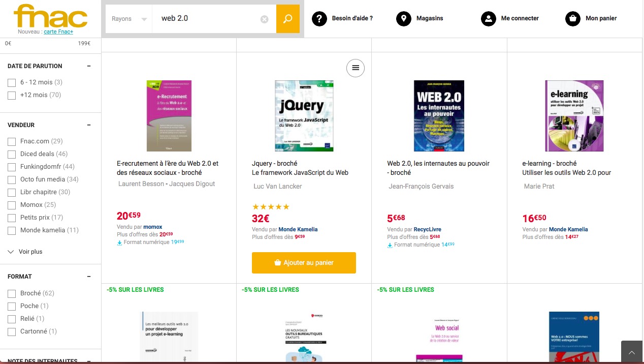Click the Me connecter user icon
This screenshot has height=364, width=644.
(488, 19)
